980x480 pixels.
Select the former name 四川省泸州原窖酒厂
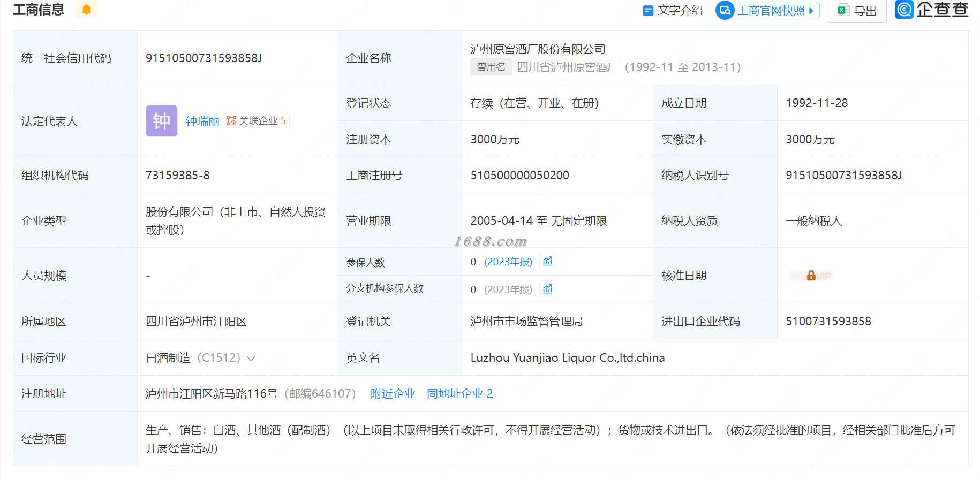tap(567, 67)
